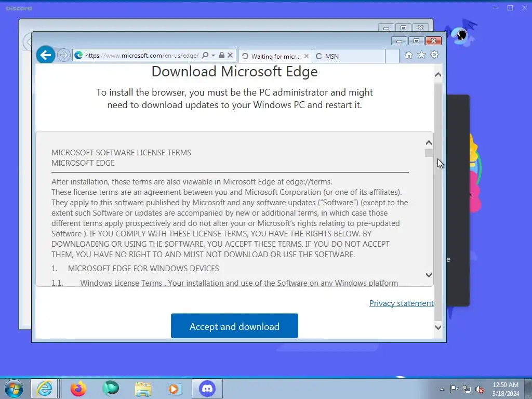Click Show desktop strip at taskbar end
This screenshot has width=532, height=399.
pyautogui.click(x=528, y=389)
